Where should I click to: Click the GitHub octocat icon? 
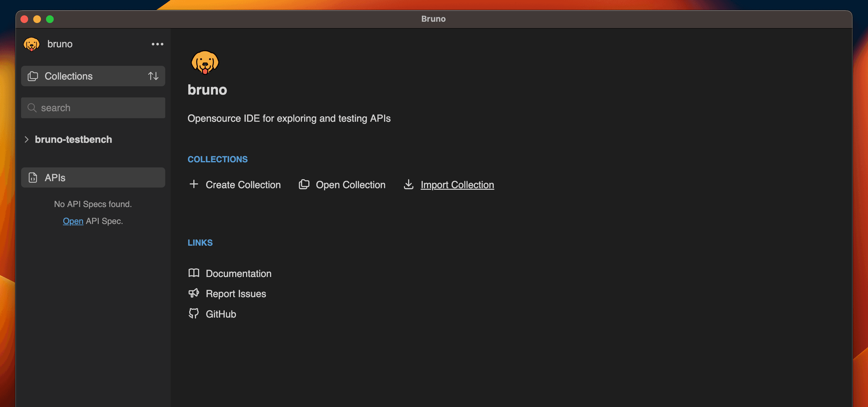point(194,313)
